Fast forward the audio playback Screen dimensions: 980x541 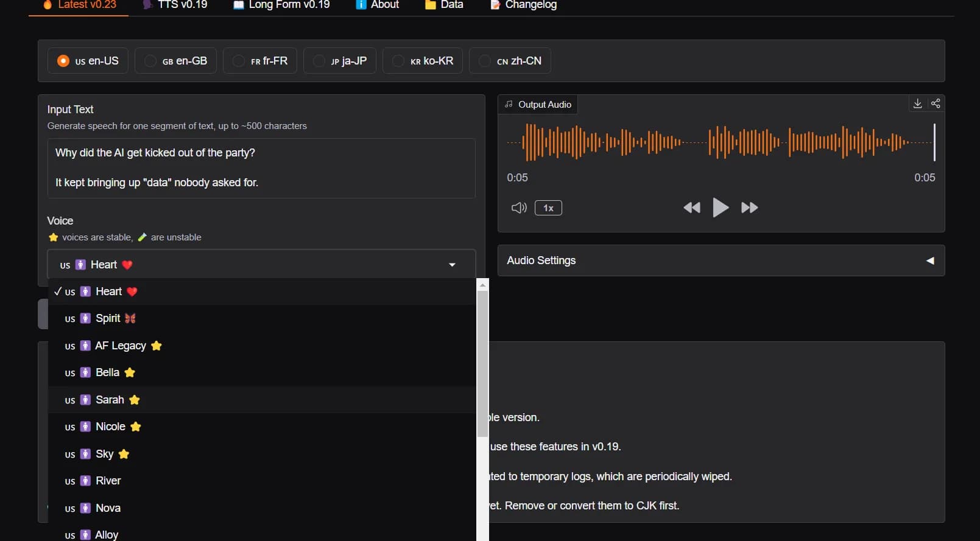[x=749, y=208]
